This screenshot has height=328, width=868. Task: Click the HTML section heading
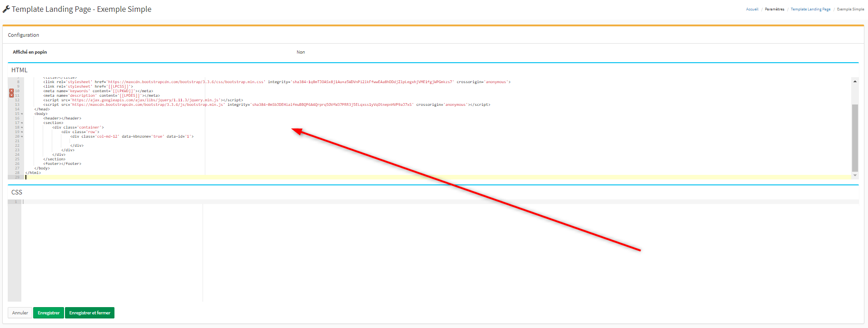(x=20, y=70)
